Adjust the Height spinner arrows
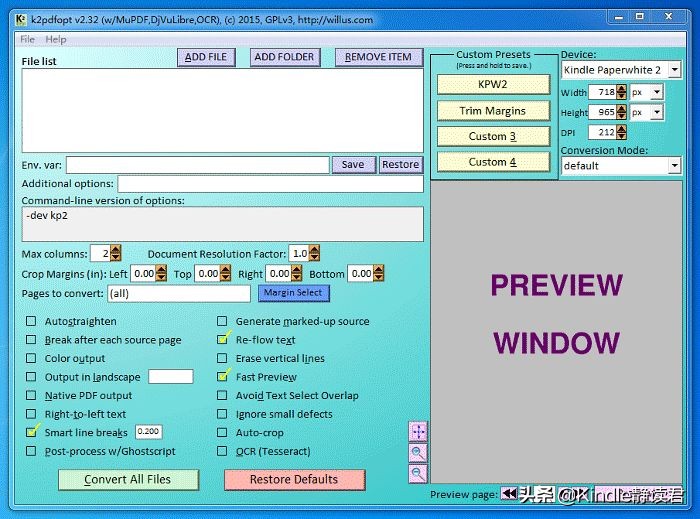 pyautogui.click(x=621, y=112)
